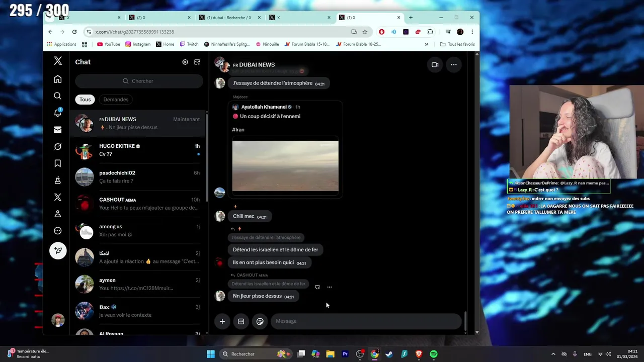
Task: Open the notifications bell in X sidebar
Action: (58, 113)
